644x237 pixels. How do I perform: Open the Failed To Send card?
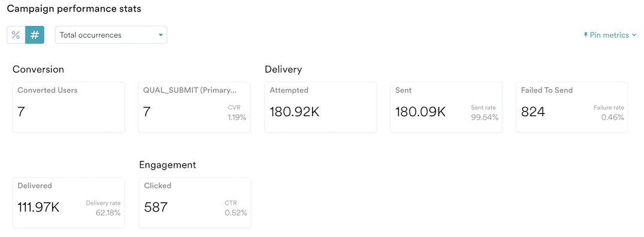(571, 107)
